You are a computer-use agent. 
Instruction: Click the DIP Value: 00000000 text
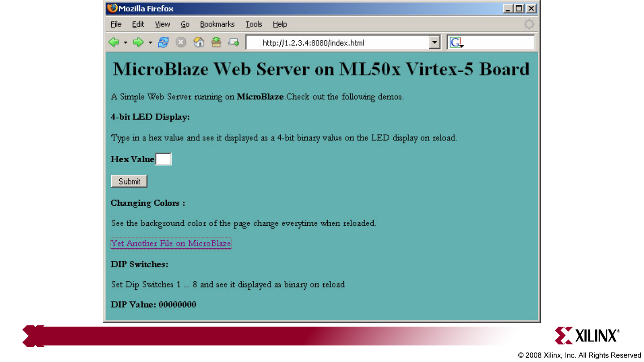(x=153, y=305)
